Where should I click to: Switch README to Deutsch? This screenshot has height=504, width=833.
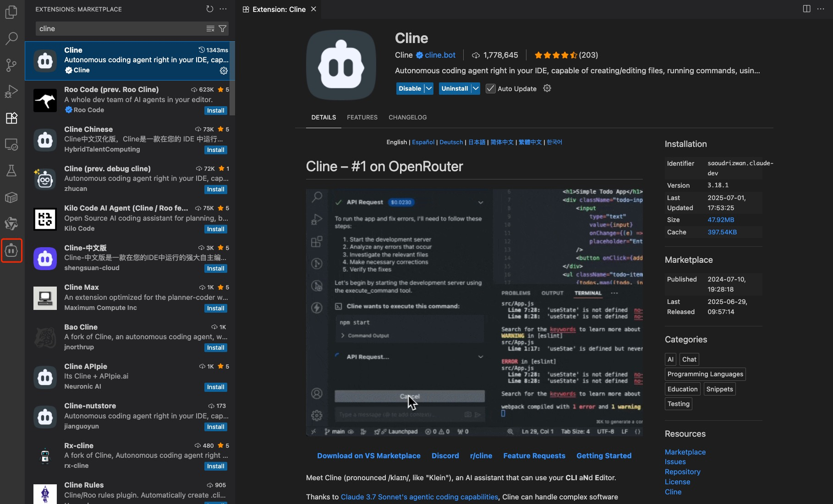click(x=451, y=142)
